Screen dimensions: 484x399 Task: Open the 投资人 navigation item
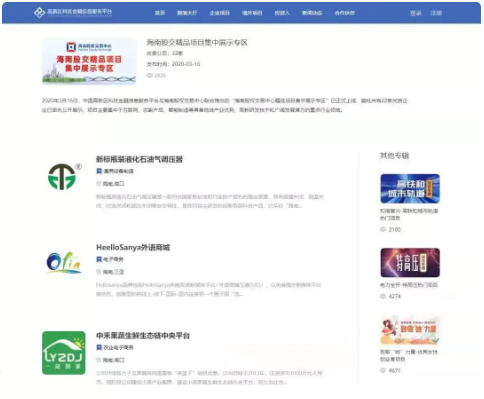[282, 13]
